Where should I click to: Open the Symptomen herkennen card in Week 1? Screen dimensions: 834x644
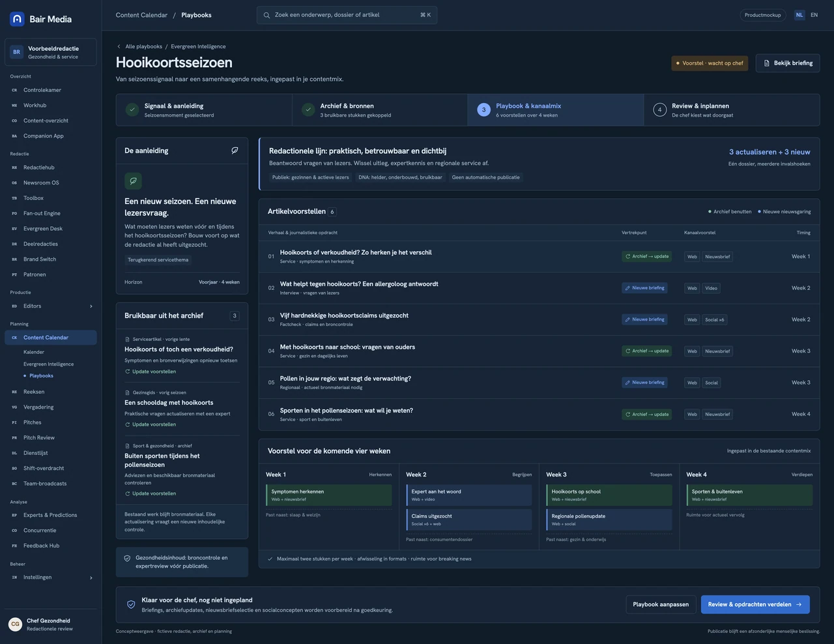[x=329, y=495]
